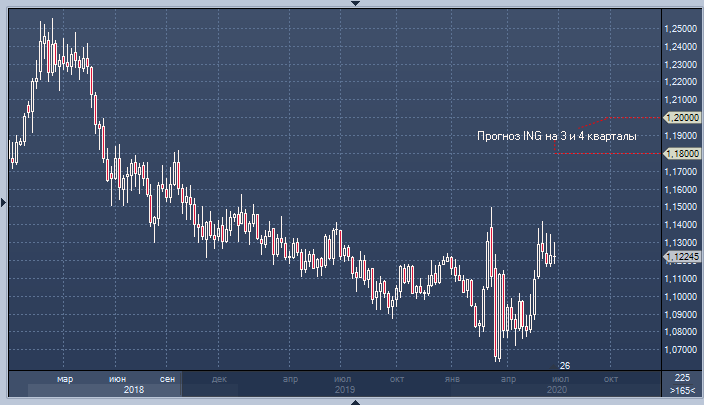Click the 26 date marker above timeline

coord(564,365)
